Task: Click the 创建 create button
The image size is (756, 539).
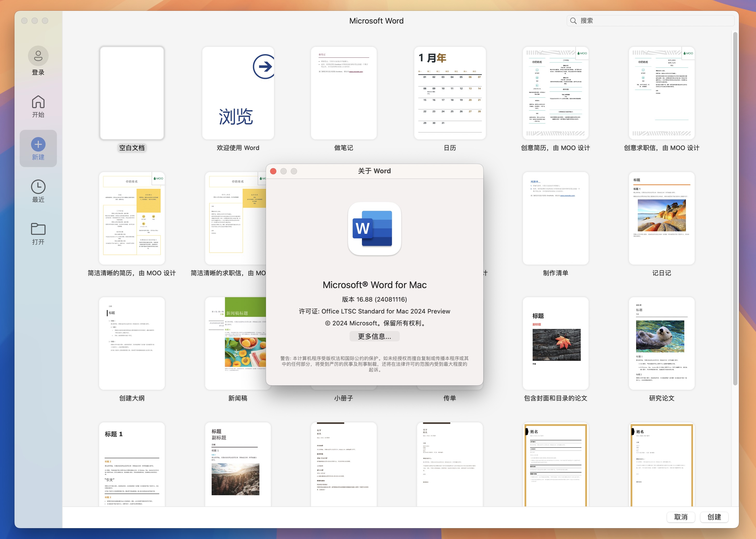Action: click(x=714, y=517)
